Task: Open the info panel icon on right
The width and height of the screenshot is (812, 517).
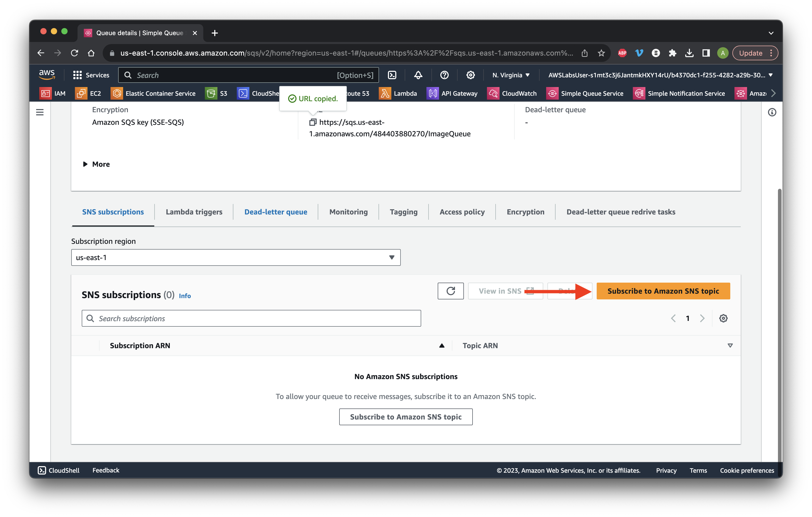Action: (772, 112)
